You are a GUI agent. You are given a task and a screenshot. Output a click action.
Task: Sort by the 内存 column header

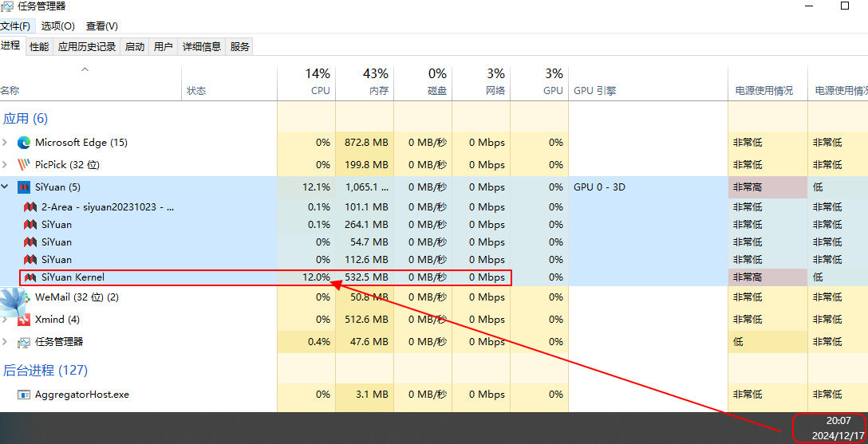click(365, 83)
